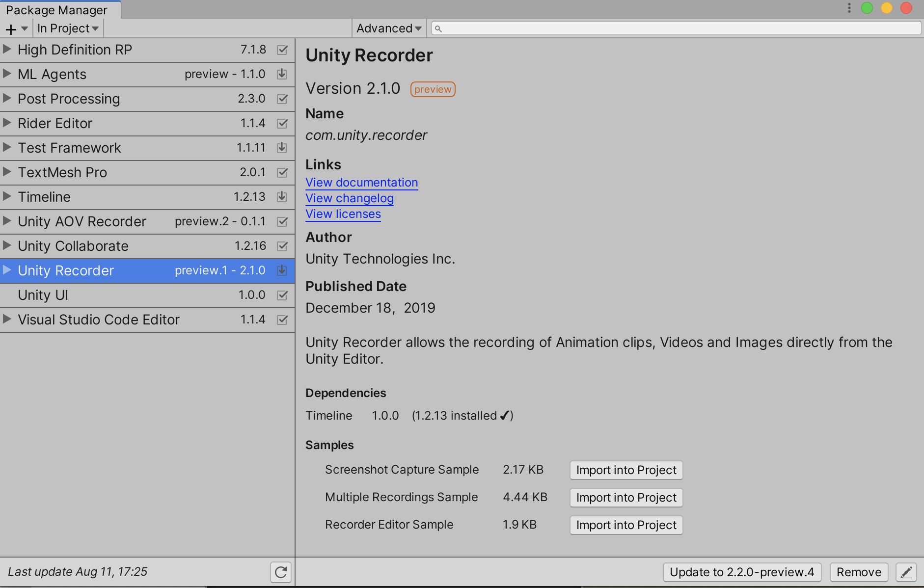
Task: Expand High Definition RP package versions
Action: click(7, 49)
